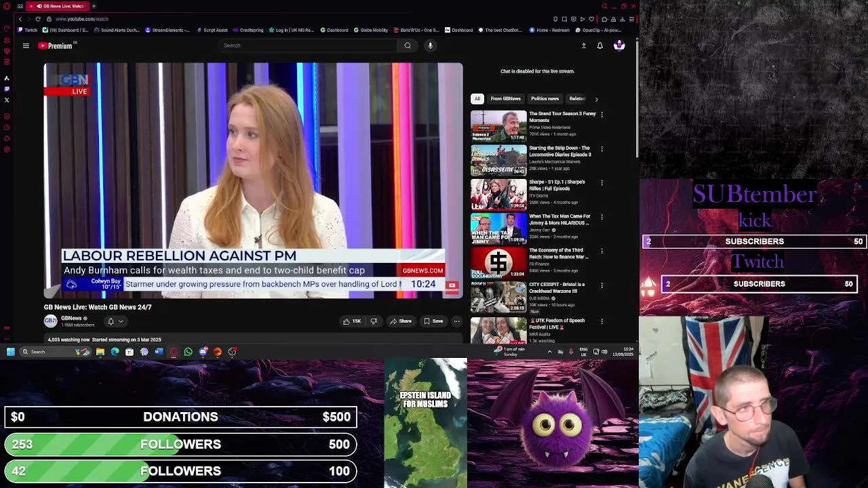868x488 pixels.
Task: Select the From GBNews chip
Action: coord(505,99)
